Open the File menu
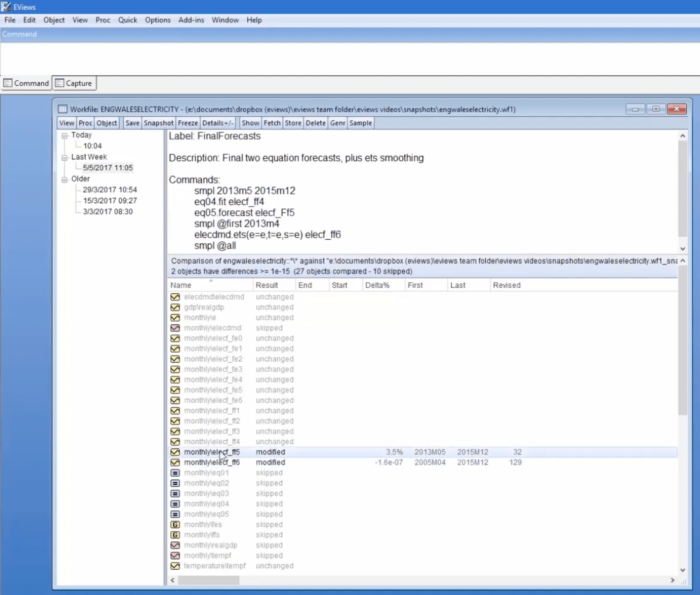 point(10,20)
